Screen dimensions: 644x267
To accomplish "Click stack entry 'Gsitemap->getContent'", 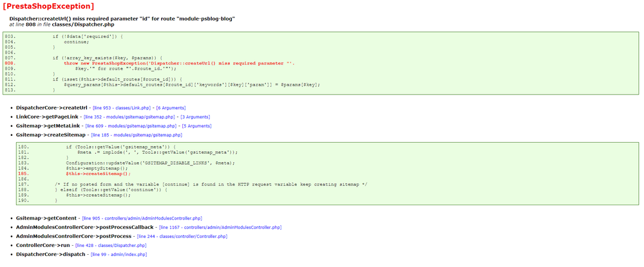I will point(46,218).
